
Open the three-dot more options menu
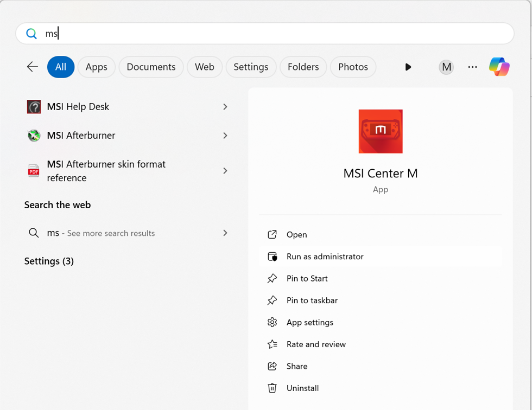[x=472, y=67]
